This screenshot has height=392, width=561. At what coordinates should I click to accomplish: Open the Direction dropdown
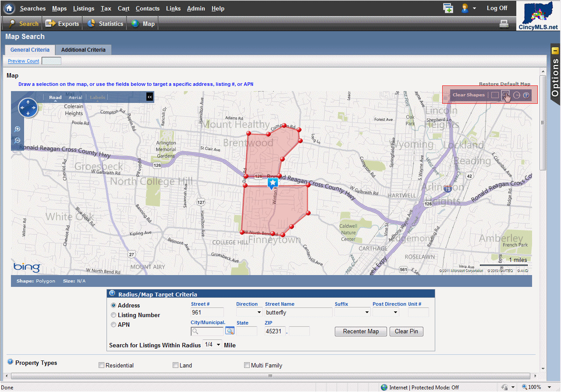[x=249, y=312]
